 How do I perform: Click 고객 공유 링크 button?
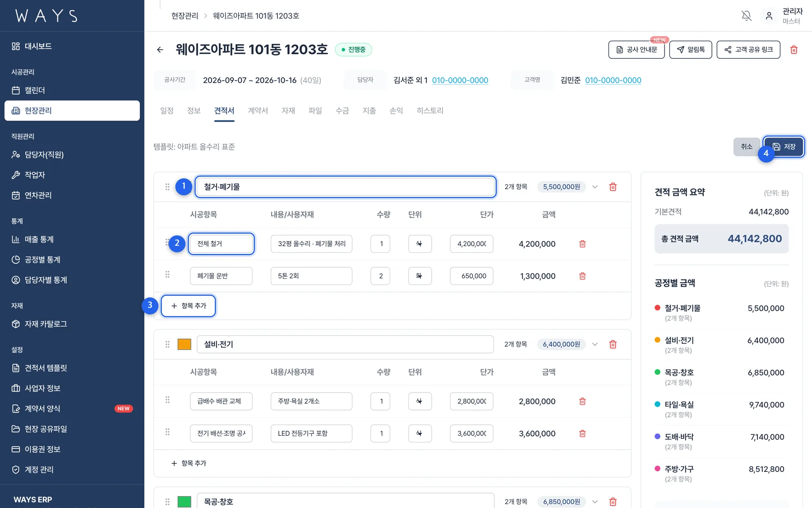748,50
